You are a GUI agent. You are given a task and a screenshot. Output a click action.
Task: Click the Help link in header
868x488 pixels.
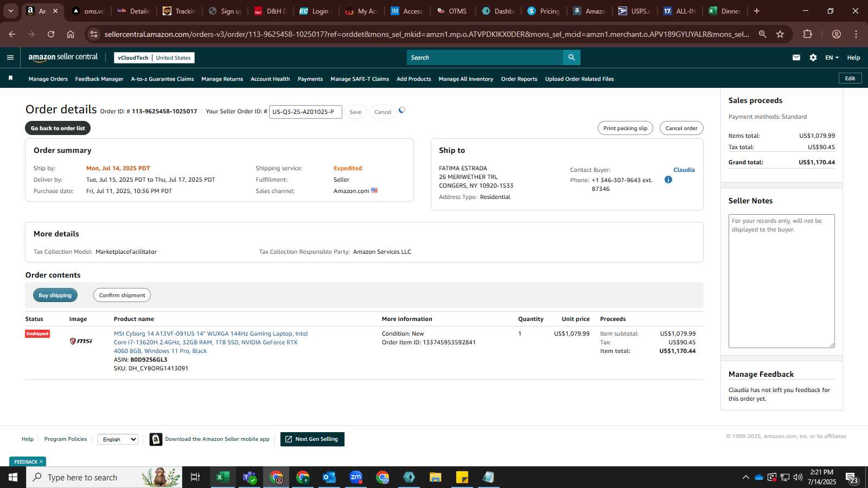click(x=853, y=57)
